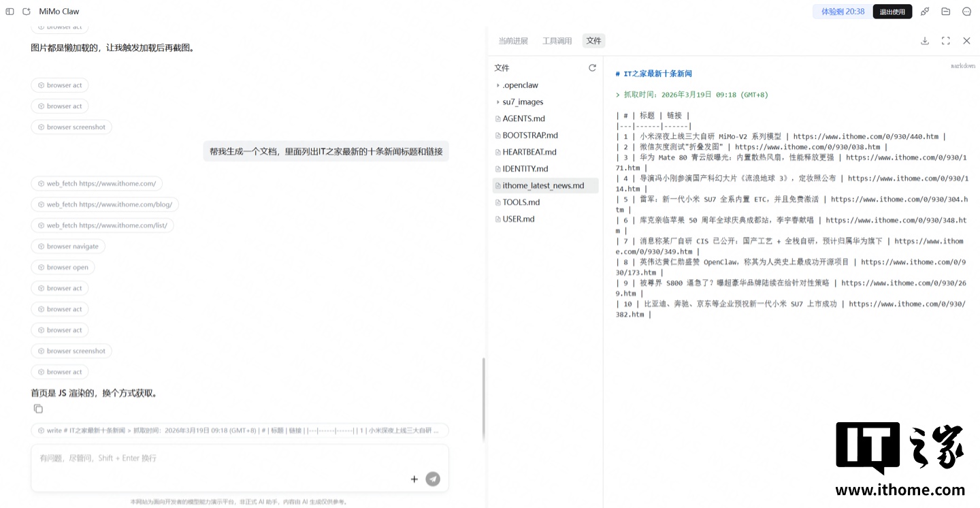Expand the web_fetch ithome.com/list/ tool call

coord(102,225)
